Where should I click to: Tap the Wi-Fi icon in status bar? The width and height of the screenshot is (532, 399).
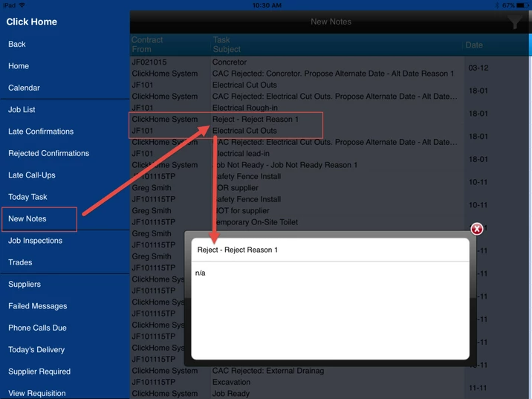[x=22, y=5]
